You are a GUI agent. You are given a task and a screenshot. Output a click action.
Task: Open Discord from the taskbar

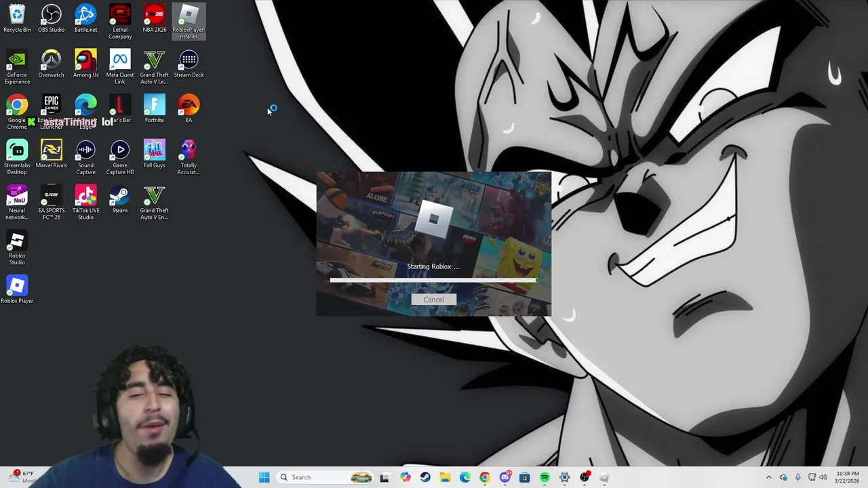505,477
